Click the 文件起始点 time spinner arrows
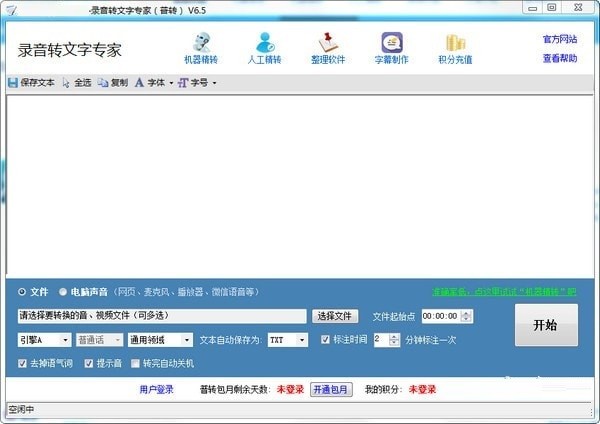 click(x=466, y=316)
